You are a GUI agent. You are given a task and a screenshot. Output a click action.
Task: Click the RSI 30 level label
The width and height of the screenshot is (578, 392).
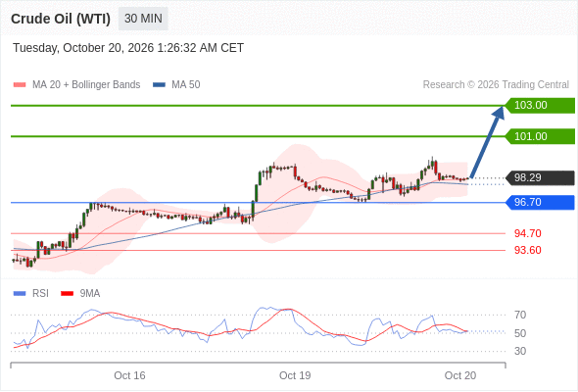point(520,351)
